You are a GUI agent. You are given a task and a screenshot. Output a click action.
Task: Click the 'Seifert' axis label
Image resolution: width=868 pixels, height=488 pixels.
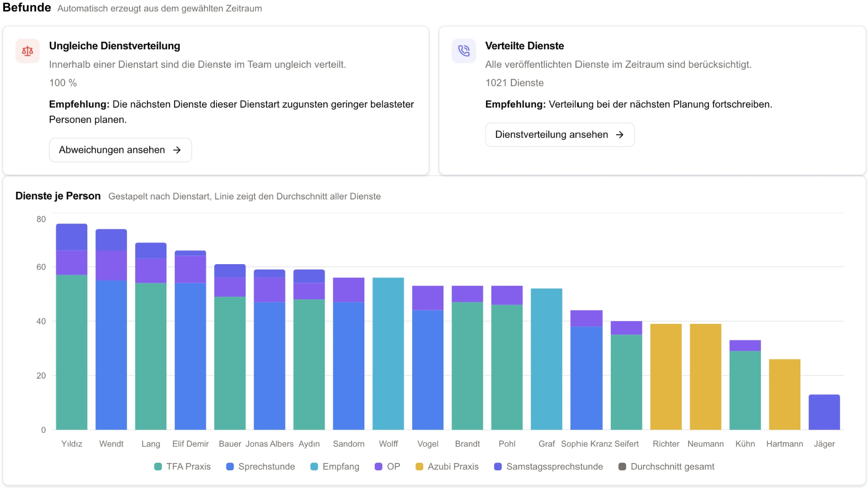[627, 444]
